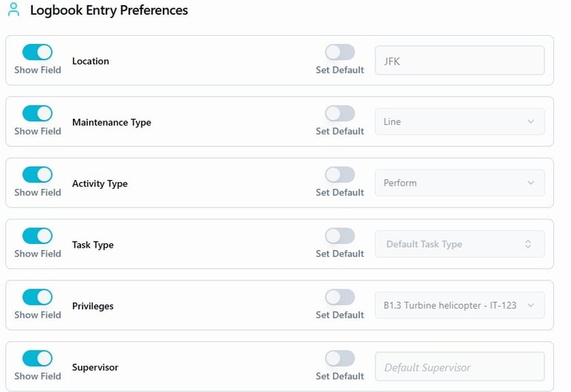
Task: Enable Set Default for Supervisor
Action: (x=340, y=358)
